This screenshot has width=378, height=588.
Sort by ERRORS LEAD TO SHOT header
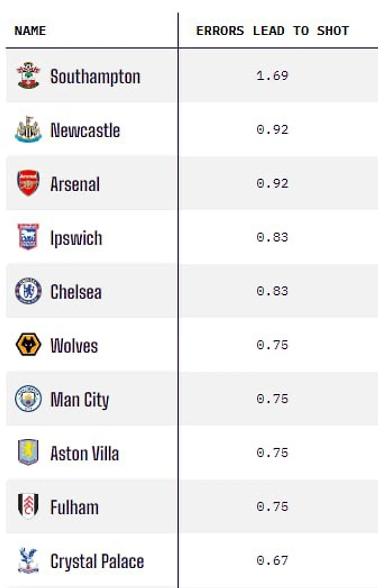pyautogui.click(x=272, y=31)
